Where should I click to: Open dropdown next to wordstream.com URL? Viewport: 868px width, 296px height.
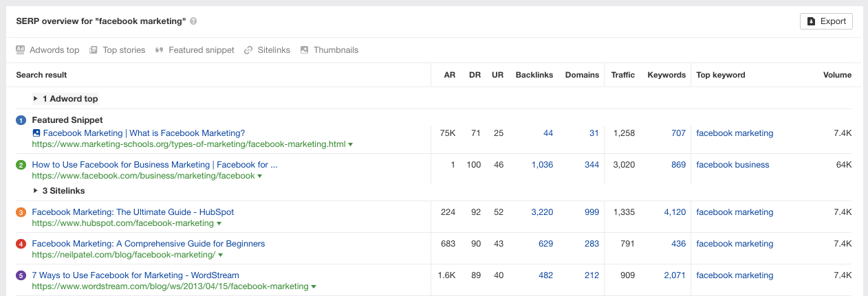click(314, 286)
